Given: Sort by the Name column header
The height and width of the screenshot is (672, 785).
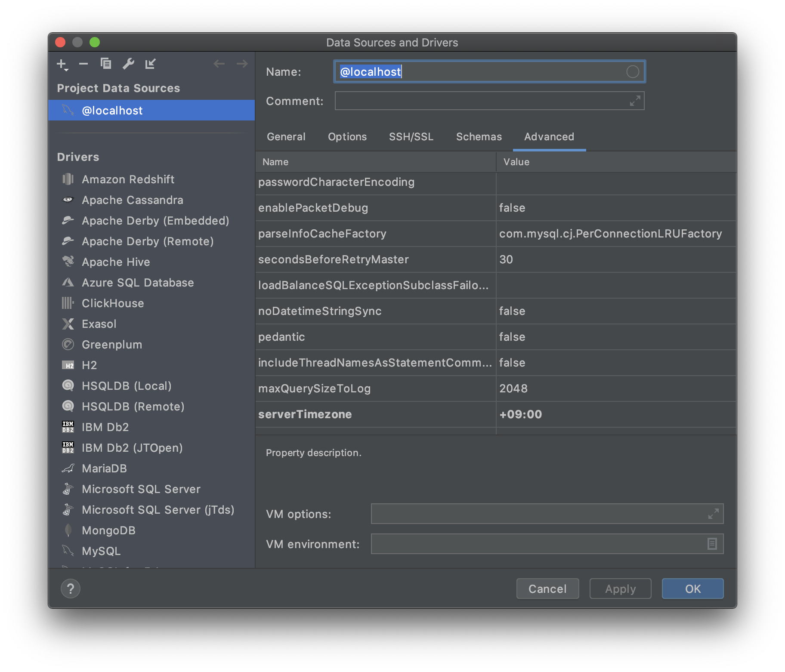Looking at the screenshot, I should [x=375, y=162].
